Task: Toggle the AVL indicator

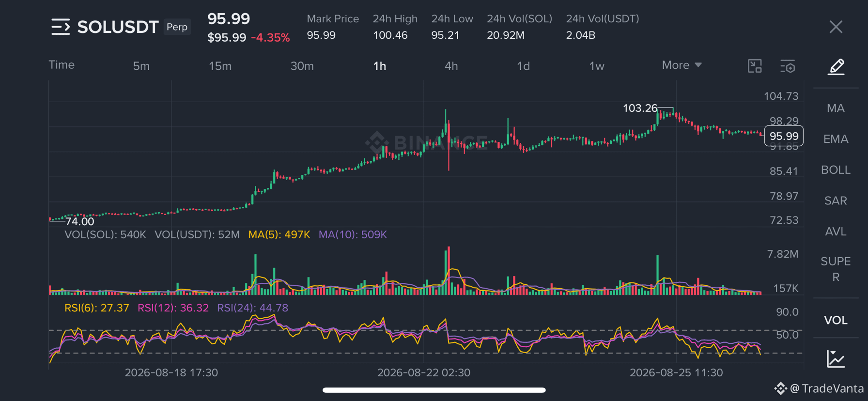Action: [836, 231]
